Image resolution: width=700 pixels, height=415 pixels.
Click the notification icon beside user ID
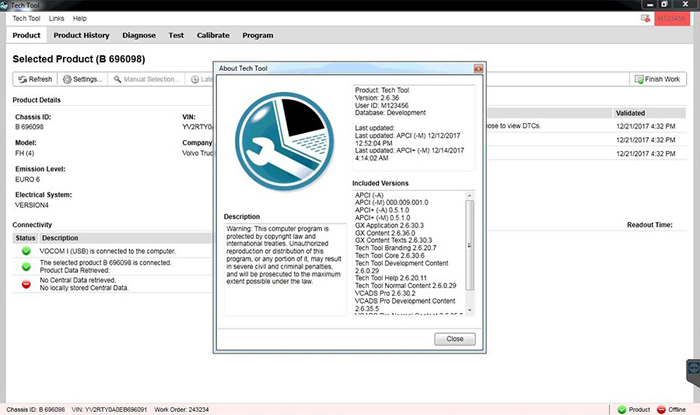coord(645,18)
